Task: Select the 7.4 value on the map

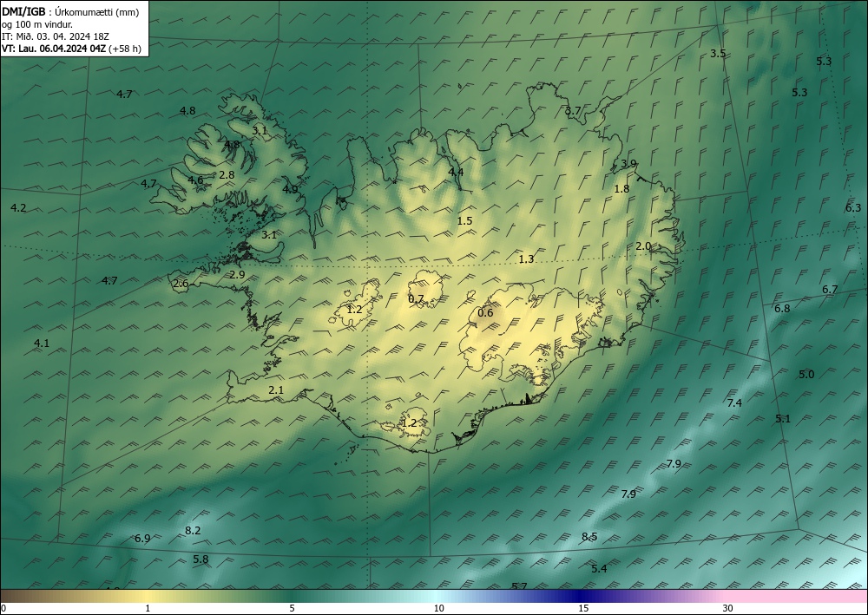Action: coord(734,403)
